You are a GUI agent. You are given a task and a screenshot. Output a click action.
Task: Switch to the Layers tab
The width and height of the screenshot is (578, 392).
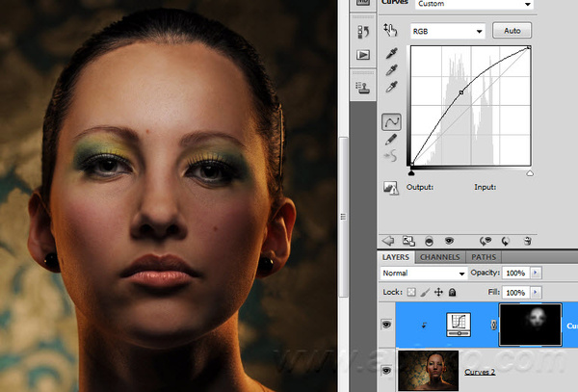(396, 257)
